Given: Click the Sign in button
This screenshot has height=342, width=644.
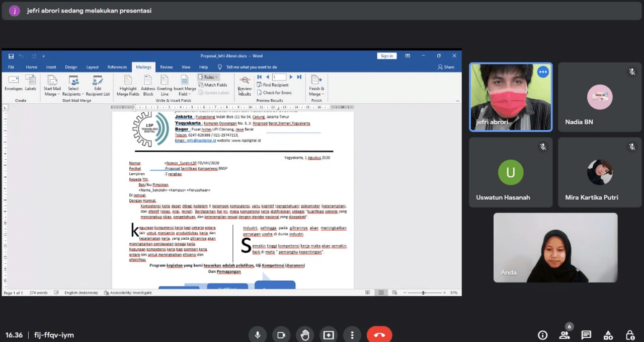Looking at the screenshot, I should [387, 56].
